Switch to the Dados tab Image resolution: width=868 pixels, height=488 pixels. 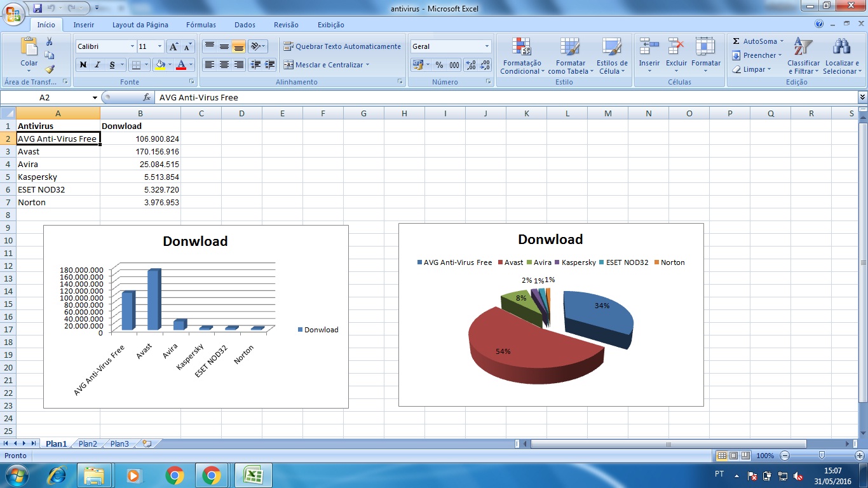(245, 25)
